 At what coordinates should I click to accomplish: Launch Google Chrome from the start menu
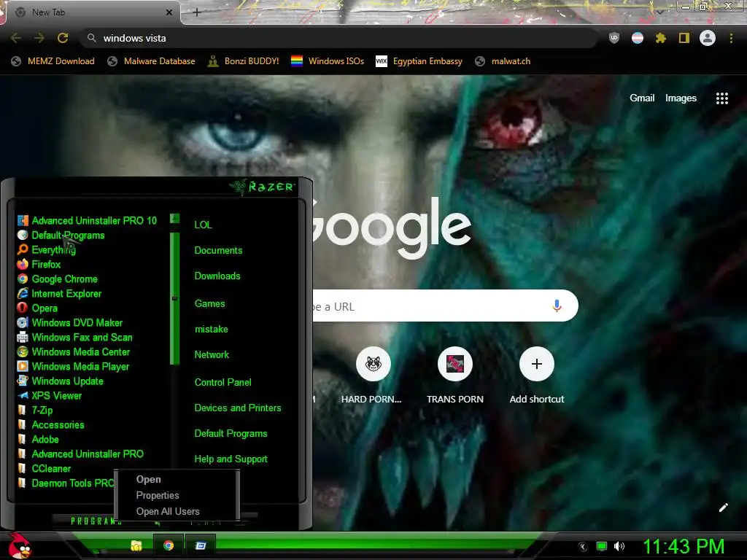pos(58,279)
